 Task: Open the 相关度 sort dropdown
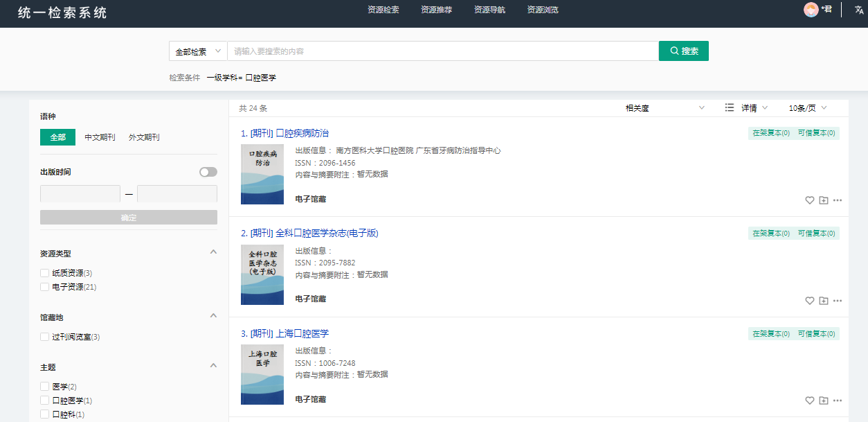(x=664, y=108)
